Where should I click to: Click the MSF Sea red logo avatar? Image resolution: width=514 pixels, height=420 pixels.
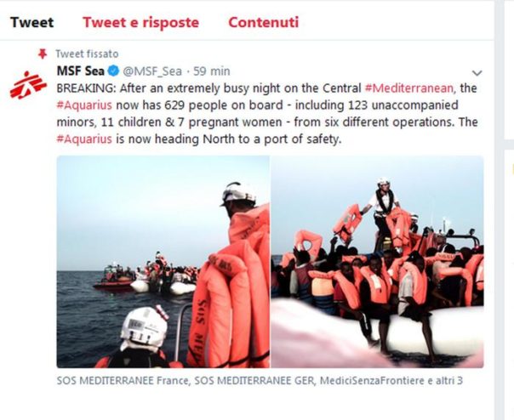pyautogui.click(x=28, y=85)
